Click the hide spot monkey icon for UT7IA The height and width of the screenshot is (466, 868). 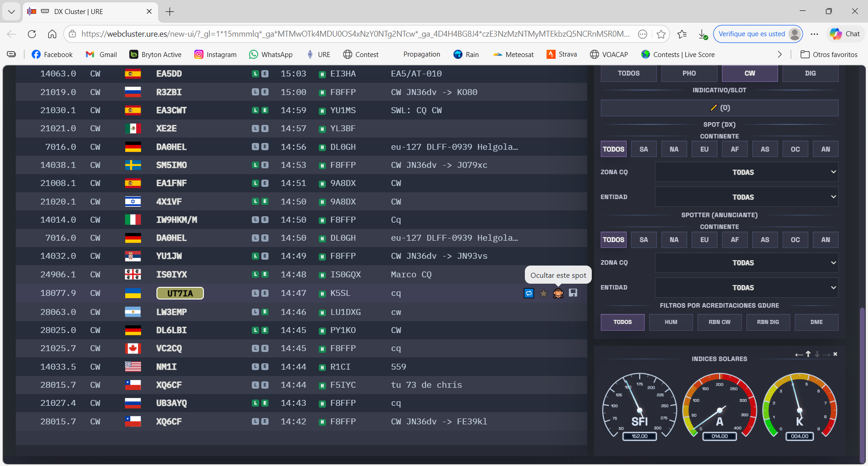point(558,293)
